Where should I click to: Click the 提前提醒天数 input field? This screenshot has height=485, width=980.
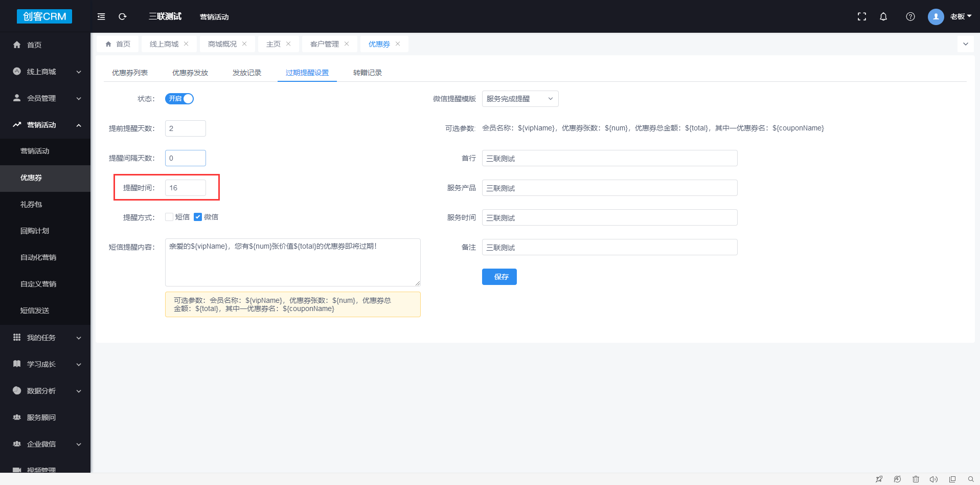click(186, 128)
